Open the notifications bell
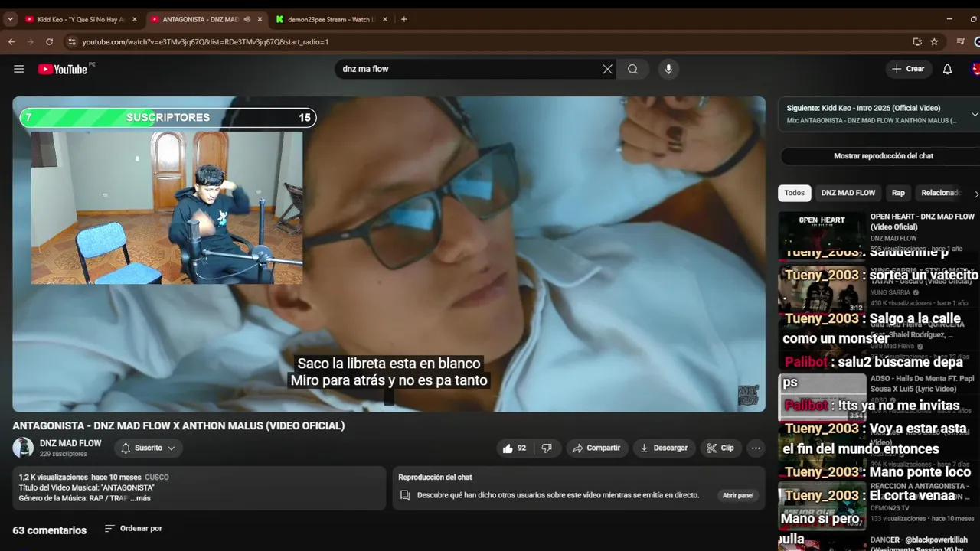980x551 pixels. [947, 69]
